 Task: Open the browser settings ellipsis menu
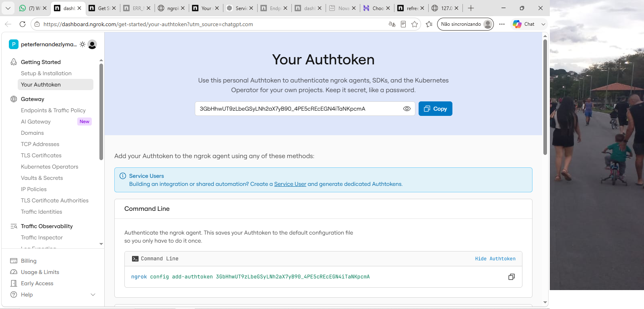(x=502, y=24)
